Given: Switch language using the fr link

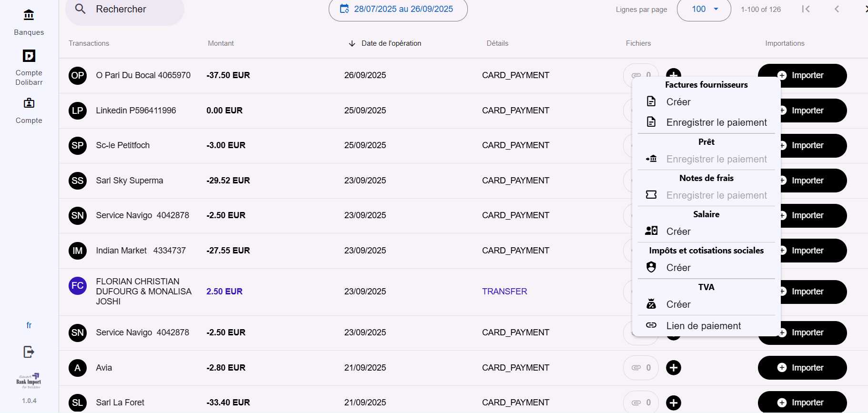Looking at the screenshot, I should coord(29,325).
